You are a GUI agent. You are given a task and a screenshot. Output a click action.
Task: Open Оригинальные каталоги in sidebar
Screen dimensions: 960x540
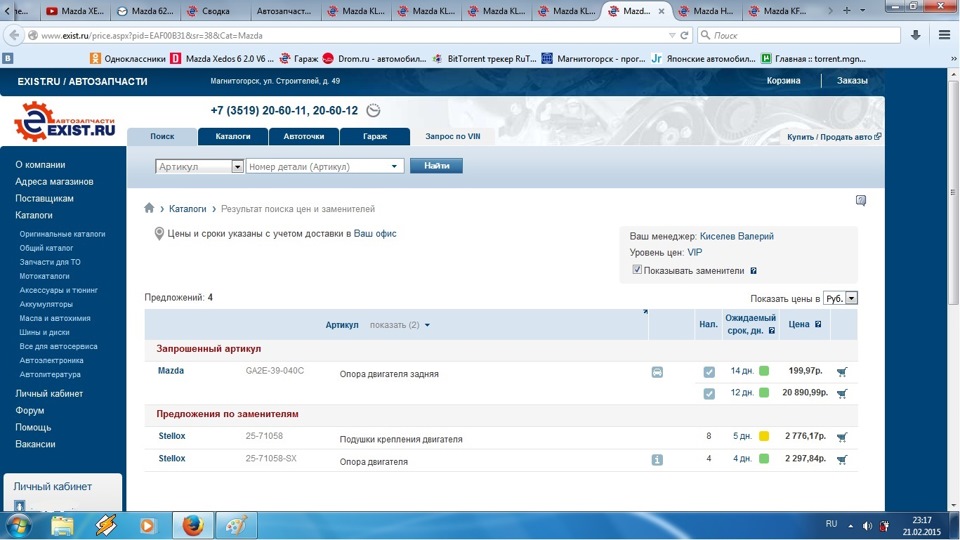pyautogui.click(x=62, y=234)
